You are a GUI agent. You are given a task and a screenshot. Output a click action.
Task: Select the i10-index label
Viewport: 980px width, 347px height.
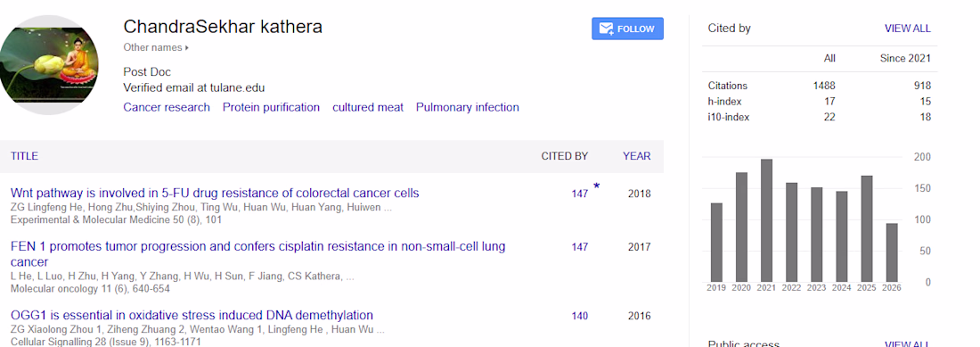[x=729, y=117]
